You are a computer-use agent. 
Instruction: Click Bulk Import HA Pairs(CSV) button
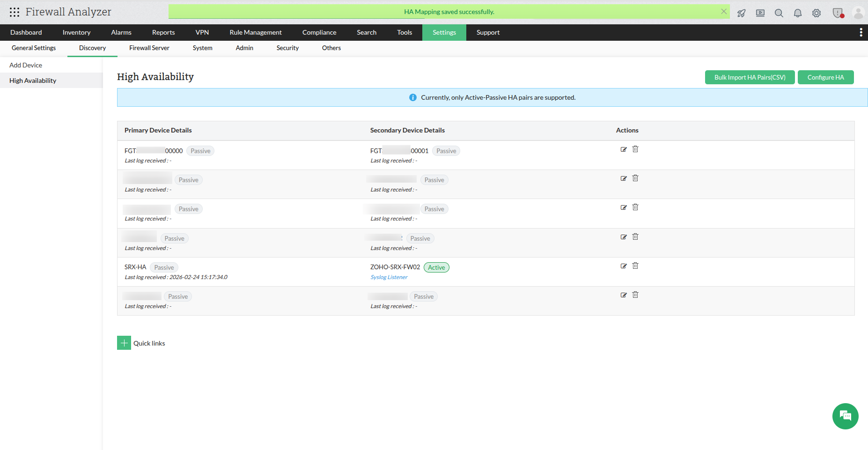750,77
